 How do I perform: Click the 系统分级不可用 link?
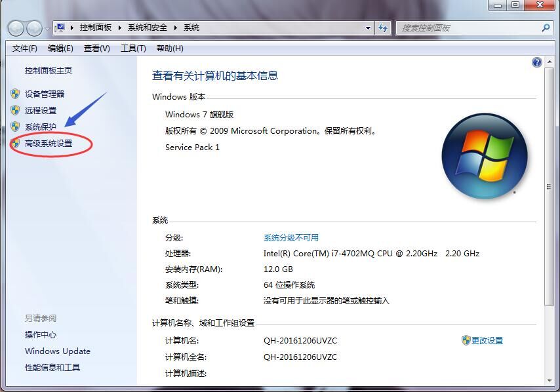pyautogui.click(x=291, y=238)
